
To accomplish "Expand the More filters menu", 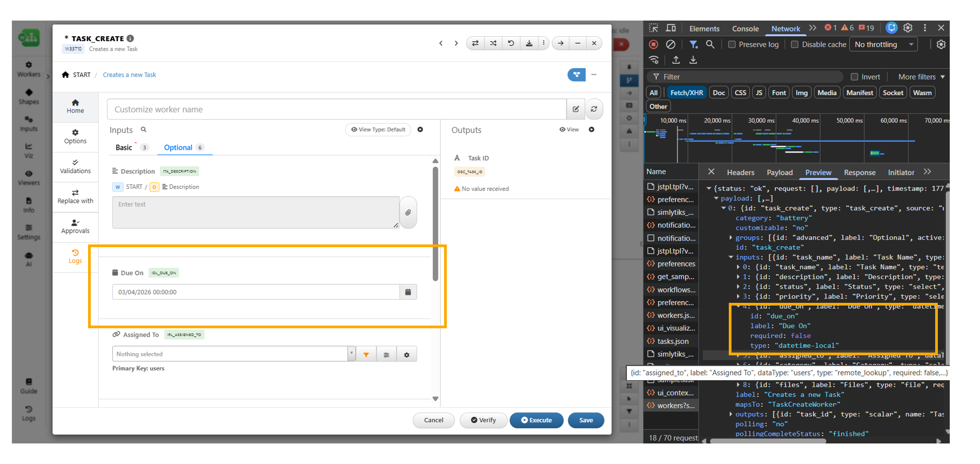I will coord(921,77).
